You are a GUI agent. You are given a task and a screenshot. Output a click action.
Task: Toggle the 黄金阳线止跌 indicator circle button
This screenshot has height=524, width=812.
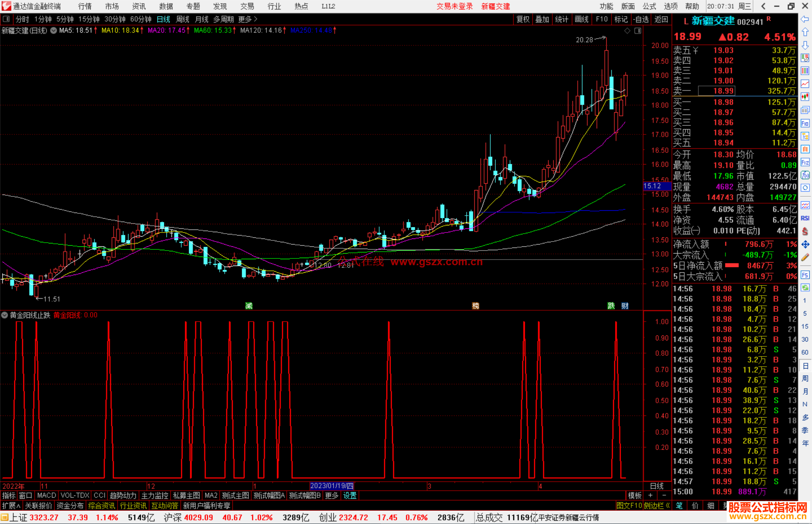(x=5, y=315)
